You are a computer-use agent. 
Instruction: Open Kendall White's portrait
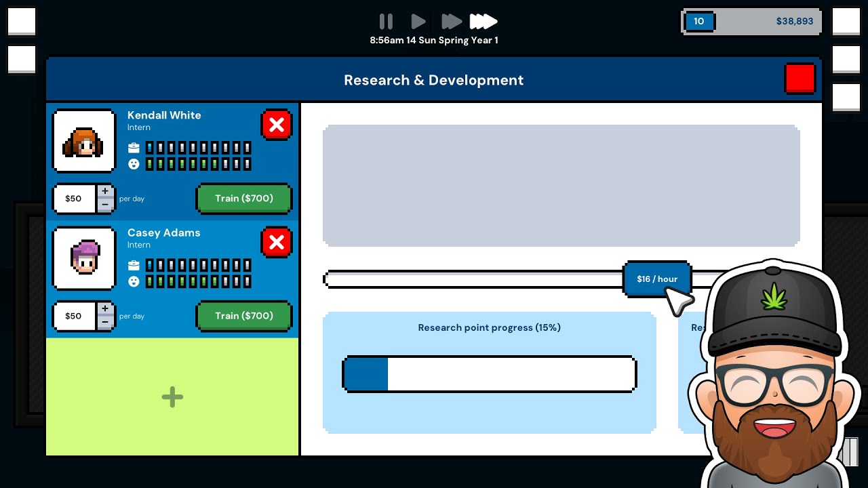pos(84,141)
